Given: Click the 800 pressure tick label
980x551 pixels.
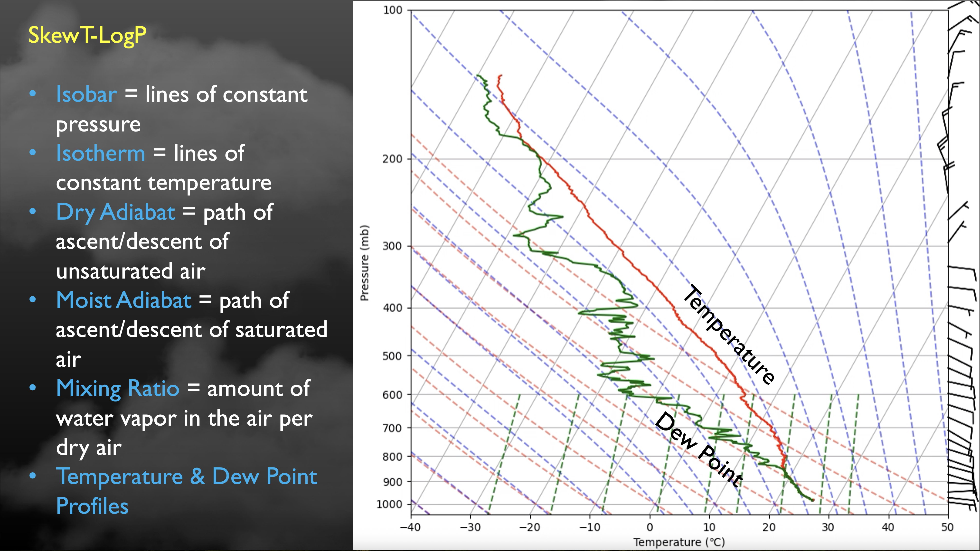Looking at the screenshot, I should pos(393,457).
